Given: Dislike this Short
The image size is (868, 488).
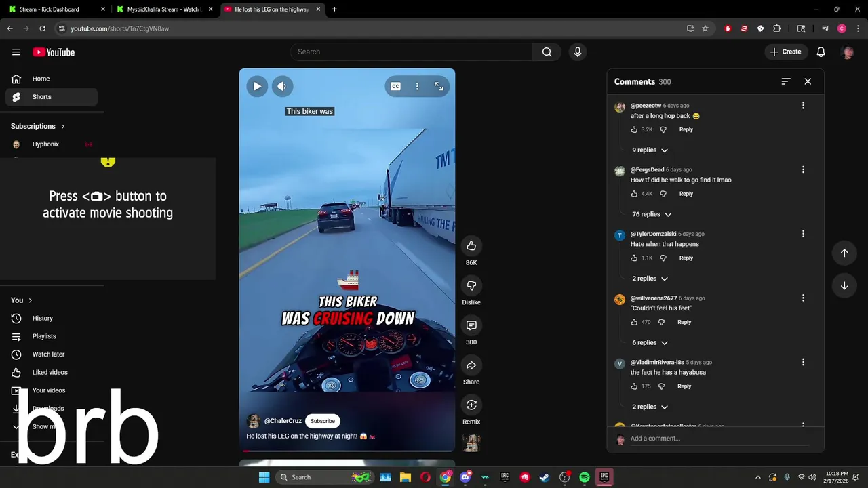Looking at the screenshot, I should pyautogui.click(x=471, y=285).
